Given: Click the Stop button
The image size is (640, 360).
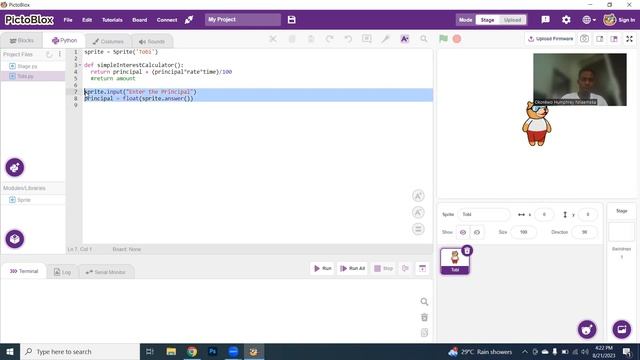Looking at the screenshot, I should click(383, 268).
